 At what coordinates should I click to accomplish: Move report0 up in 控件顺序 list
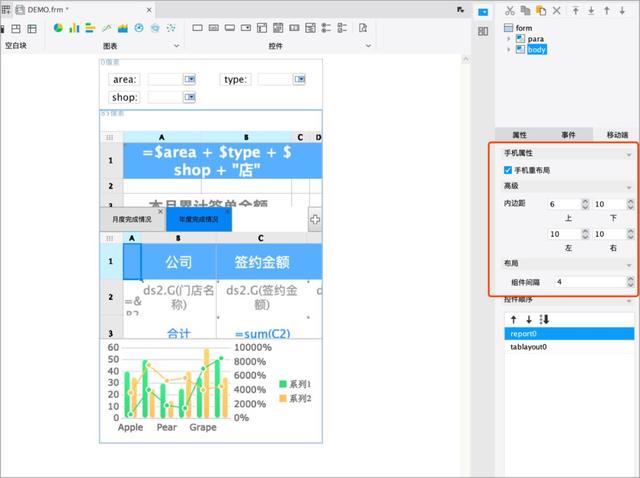[x=513, y=319]
